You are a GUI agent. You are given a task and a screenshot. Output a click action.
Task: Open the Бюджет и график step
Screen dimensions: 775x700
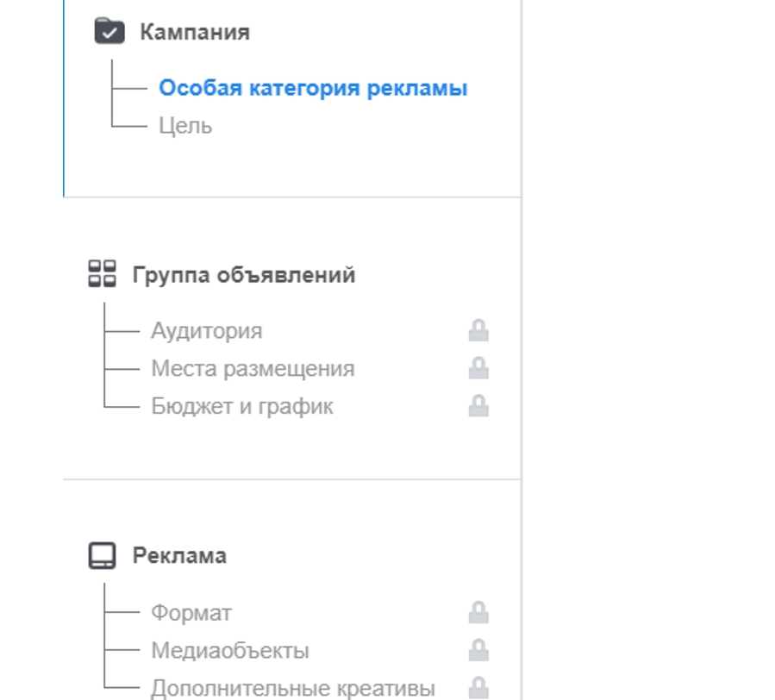coord(242,407)
